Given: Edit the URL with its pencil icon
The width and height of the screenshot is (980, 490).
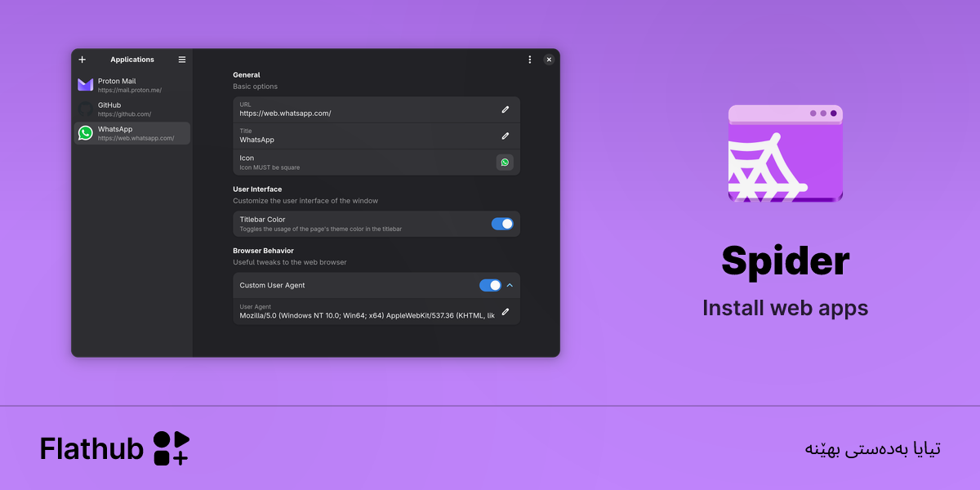Looking at the screenshot, I should [506, 109].
